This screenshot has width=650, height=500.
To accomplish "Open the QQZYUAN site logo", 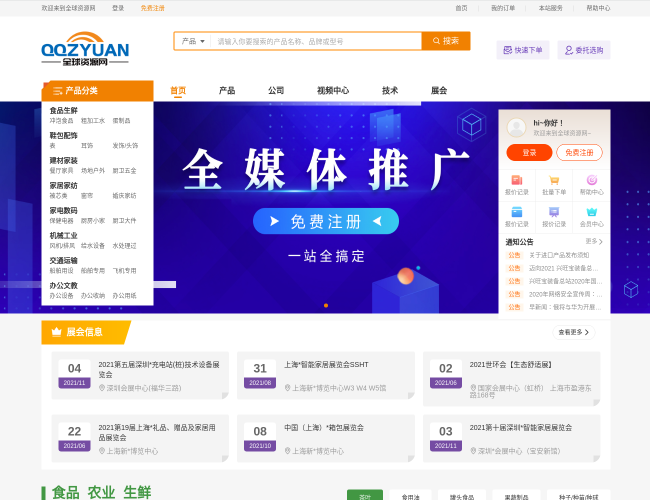I will pos(85,49).
